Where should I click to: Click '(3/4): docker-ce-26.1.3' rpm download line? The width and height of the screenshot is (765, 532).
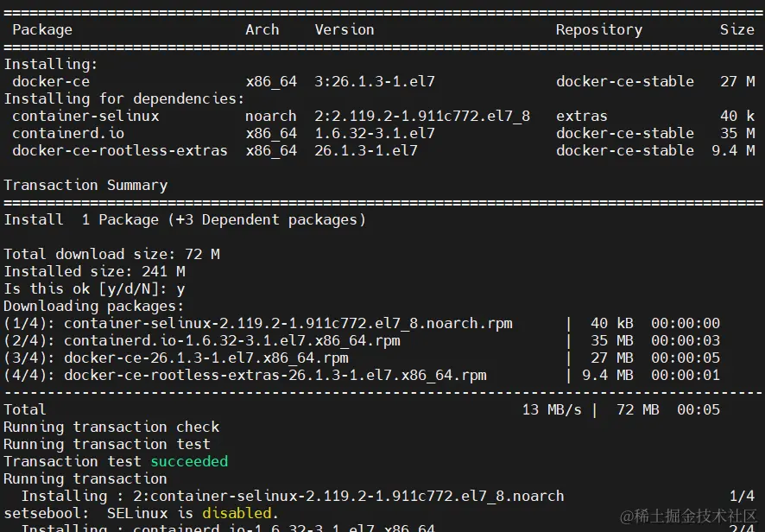point(362,358)
